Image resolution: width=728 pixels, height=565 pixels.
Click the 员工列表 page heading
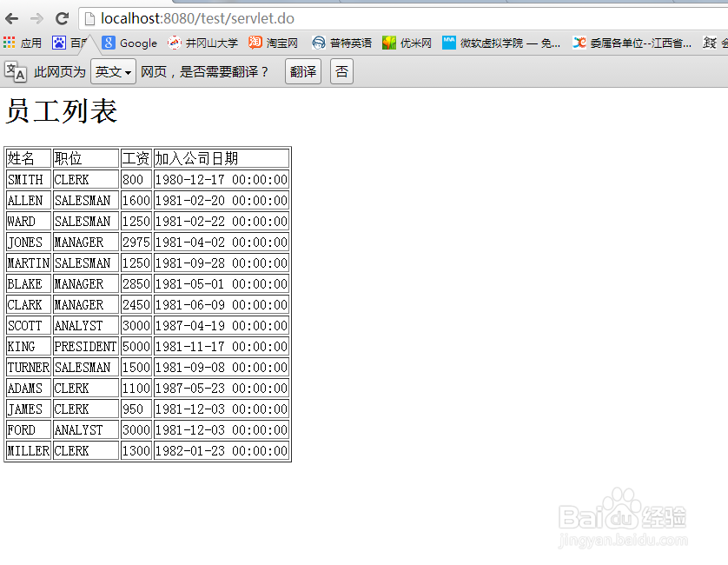(x=61, y=111)
